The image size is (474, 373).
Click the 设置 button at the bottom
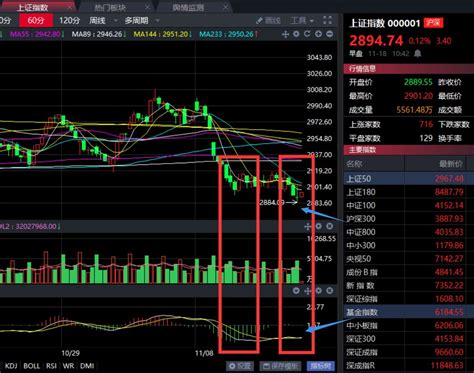click(x=240, y=366)
